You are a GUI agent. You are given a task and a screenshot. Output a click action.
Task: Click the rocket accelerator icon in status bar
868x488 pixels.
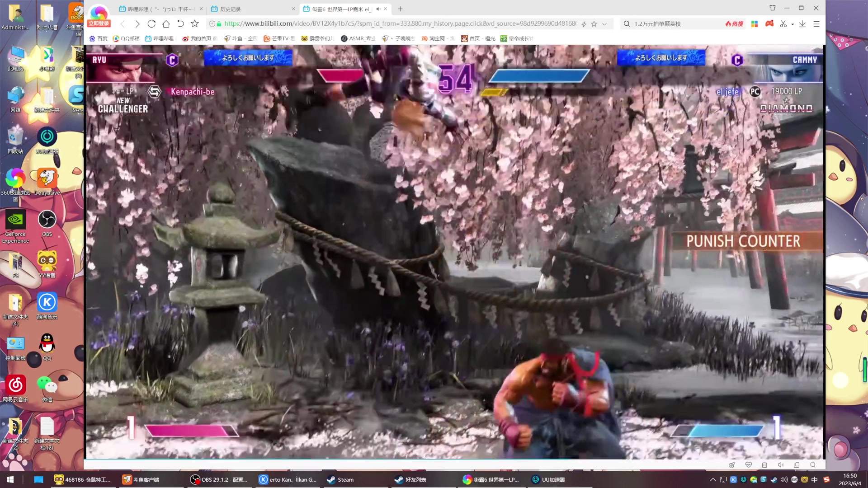(732, 465)
